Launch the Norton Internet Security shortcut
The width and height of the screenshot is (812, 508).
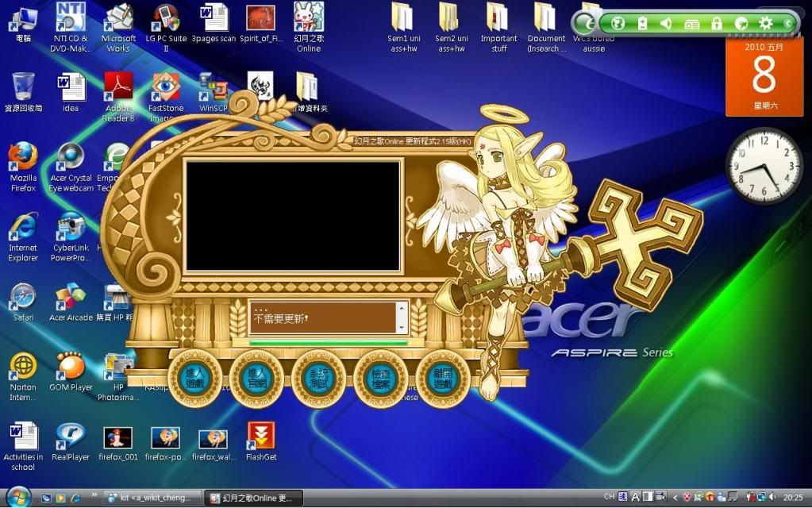[x=23, y=376]
